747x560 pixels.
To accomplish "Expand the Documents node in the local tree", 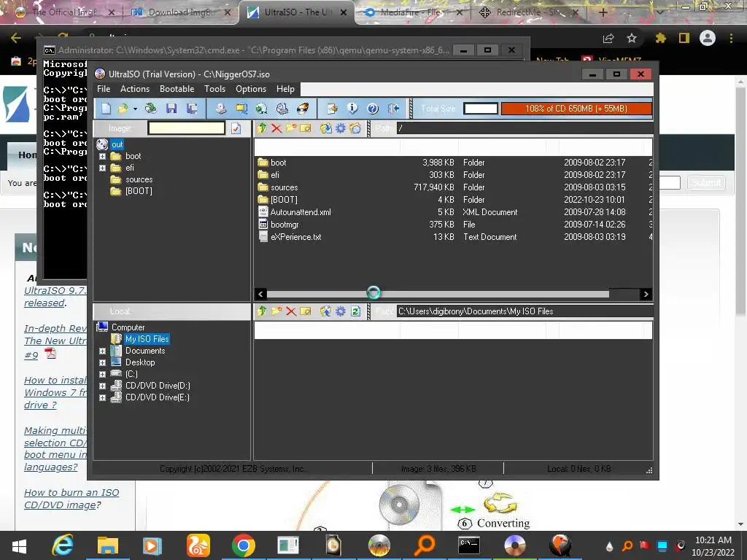I will [102, 351].
